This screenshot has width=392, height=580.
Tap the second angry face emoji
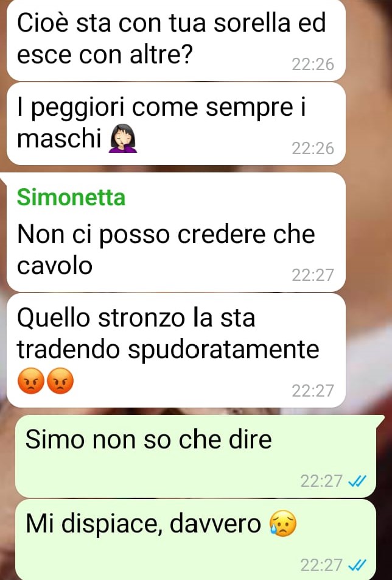[61, 381]
